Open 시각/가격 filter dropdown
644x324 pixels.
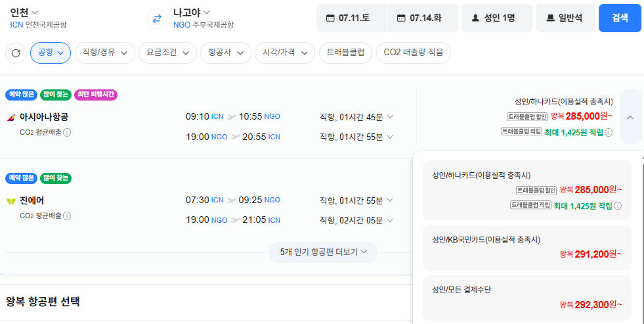point(285,53)
